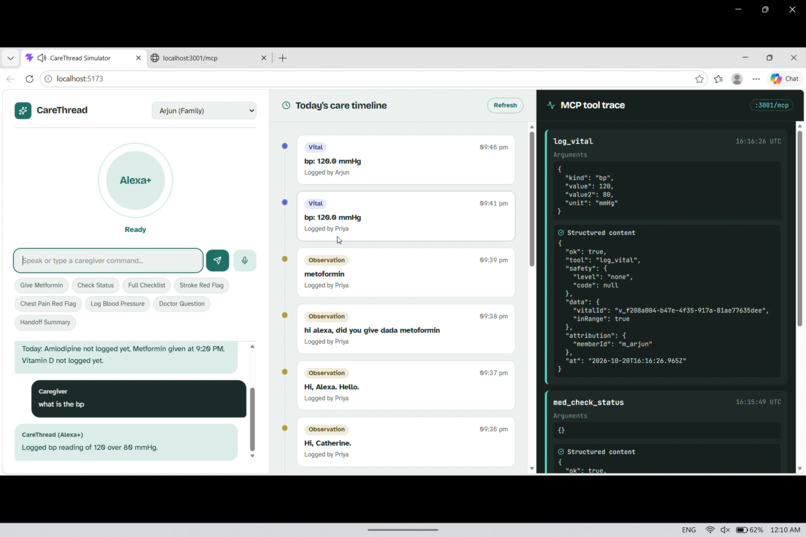Click the browser refresh icon
806x537 pixels.
coord(29,79)
